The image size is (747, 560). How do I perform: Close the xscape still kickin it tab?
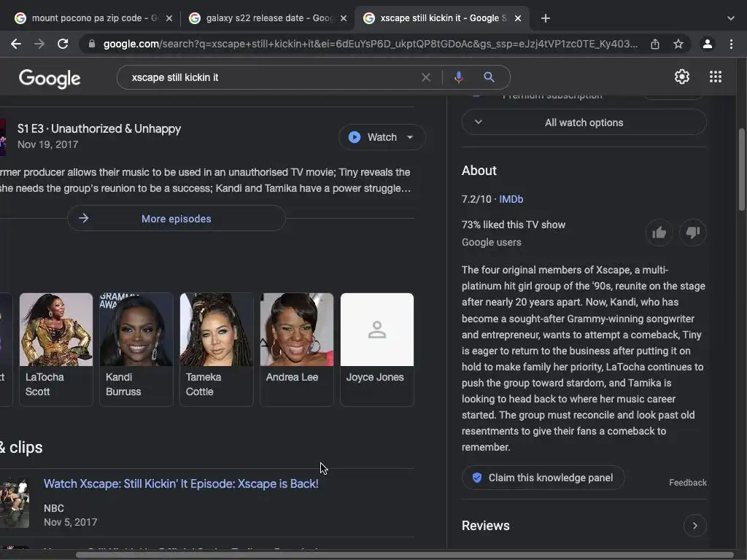[518, 18]
